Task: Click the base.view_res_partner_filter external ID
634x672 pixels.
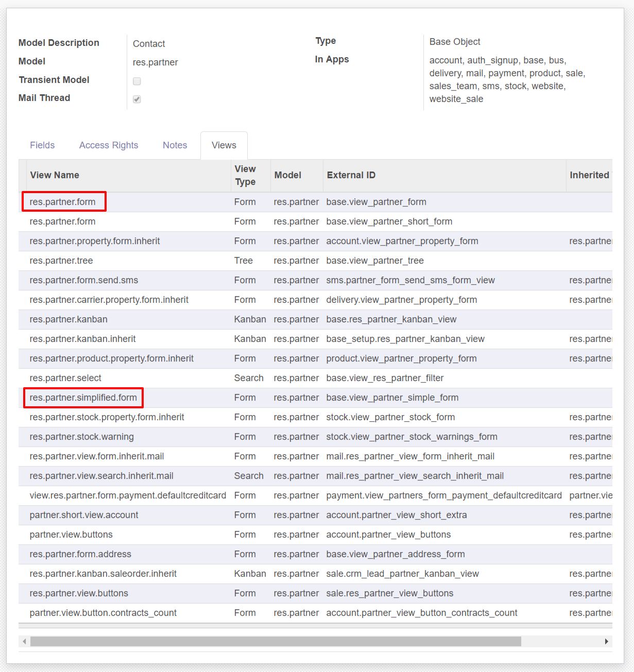Action: (x=385, y=378)
